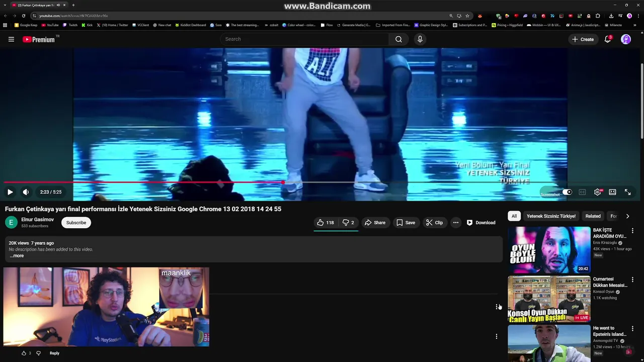Open tab search dropdown chevron
The height and width of the screenshot is (362, 644).
[5, 5]
